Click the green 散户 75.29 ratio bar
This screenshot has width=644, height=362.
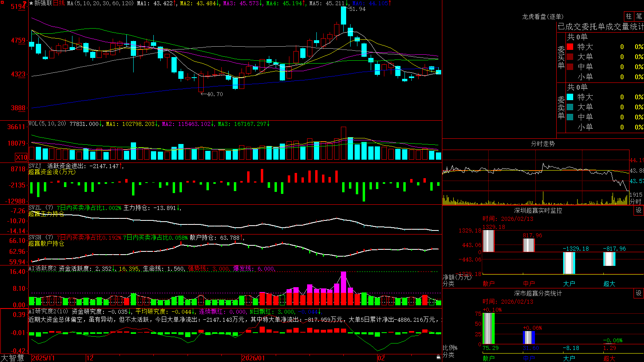pyautogui.click(x=488, y=328)
